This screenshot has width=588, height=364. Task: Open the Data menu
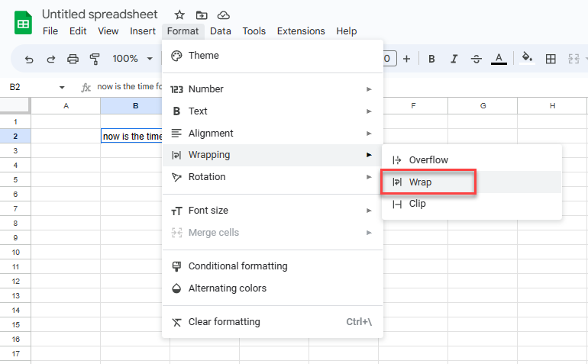[221, 31]
